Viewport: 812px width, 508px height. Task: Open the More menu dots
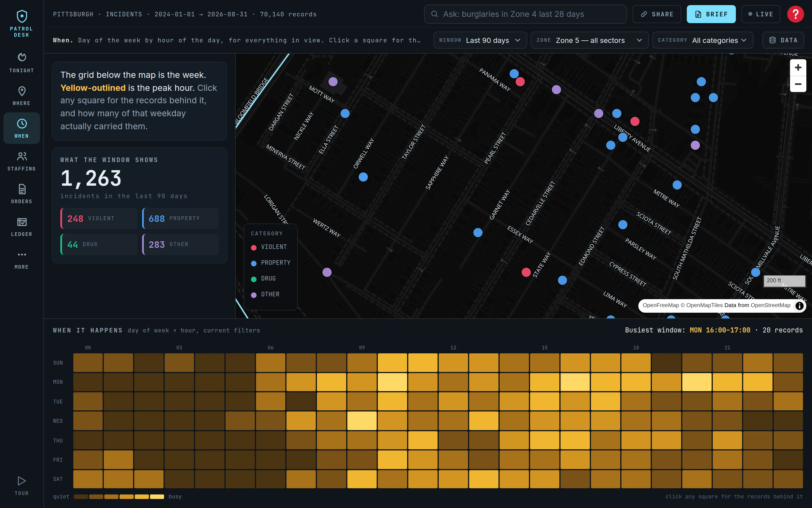tap(21, 259)
